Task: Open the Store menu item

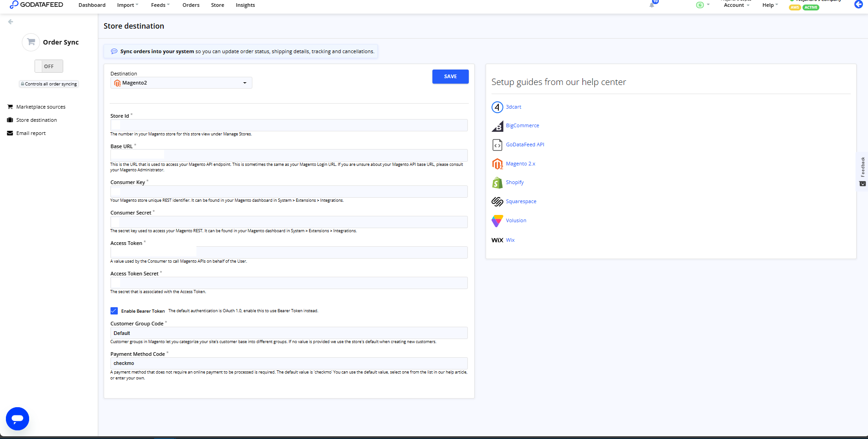Action: tap(217, 5)
